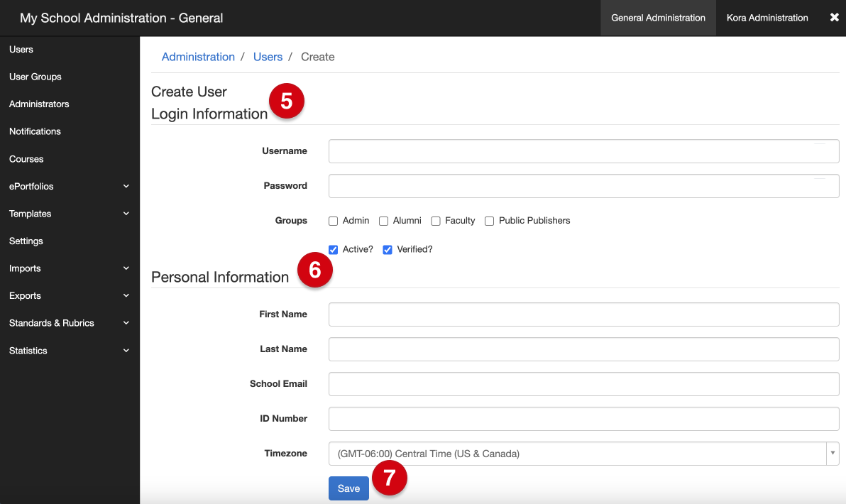Screen dimensions: 846x504
Task: Select Imports in the sidebar
Action: 25,268
